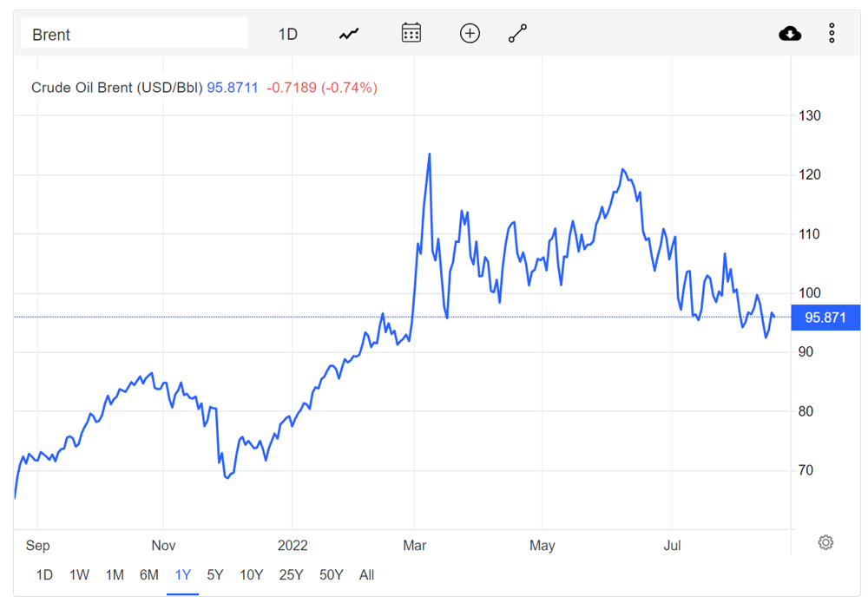This screenshot has width=868, height=603.
Task: Select the 25Y time range tab
Action: click(x=291, y=574)
